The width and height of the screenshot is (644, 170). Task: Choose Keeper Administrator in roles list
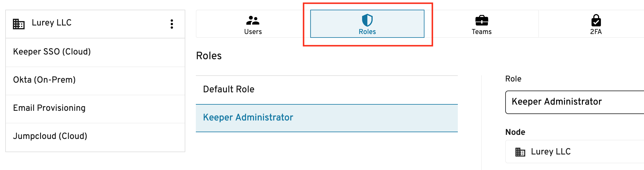[x=327, y=118]
